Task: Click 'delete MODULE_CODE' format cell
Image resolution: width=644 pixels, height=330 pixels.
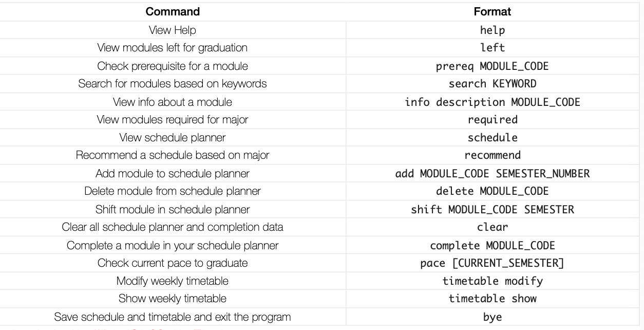Action: tap(493, 191)
